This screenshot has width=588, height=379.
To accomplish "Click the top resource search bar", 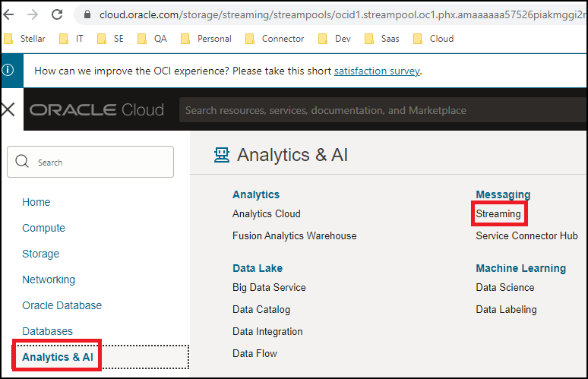I will pos(380,110).
